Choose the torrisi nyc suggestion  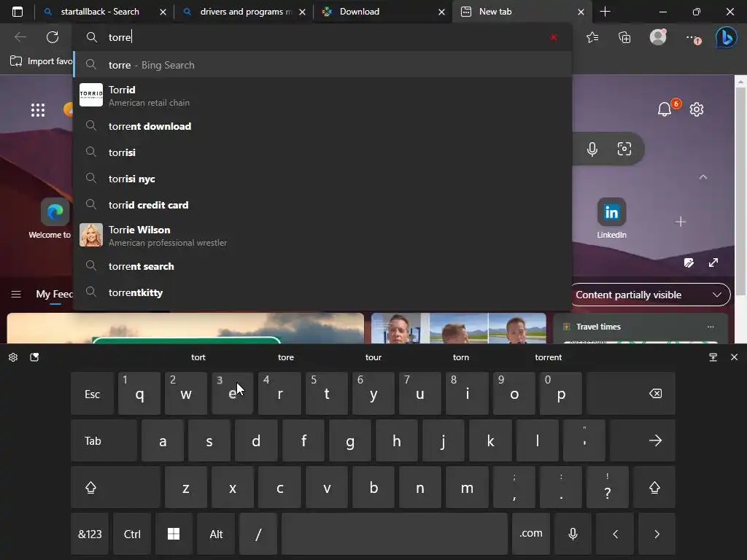[322, 179]
